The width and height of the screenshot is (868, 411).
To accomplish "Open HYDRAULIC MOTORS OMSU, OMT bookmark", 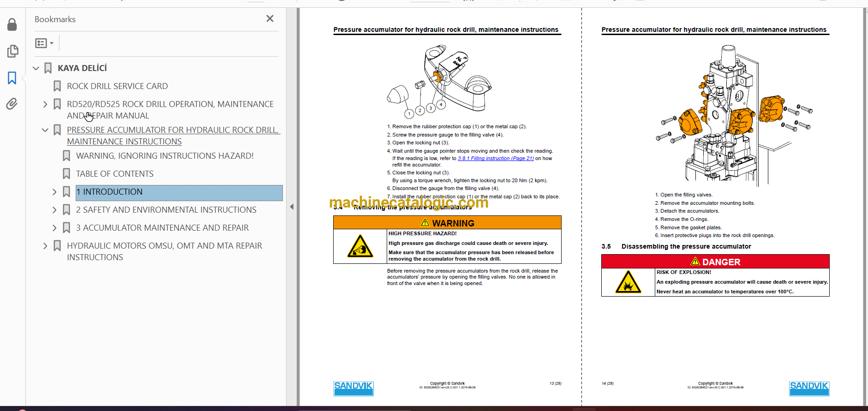I will 164,251.
